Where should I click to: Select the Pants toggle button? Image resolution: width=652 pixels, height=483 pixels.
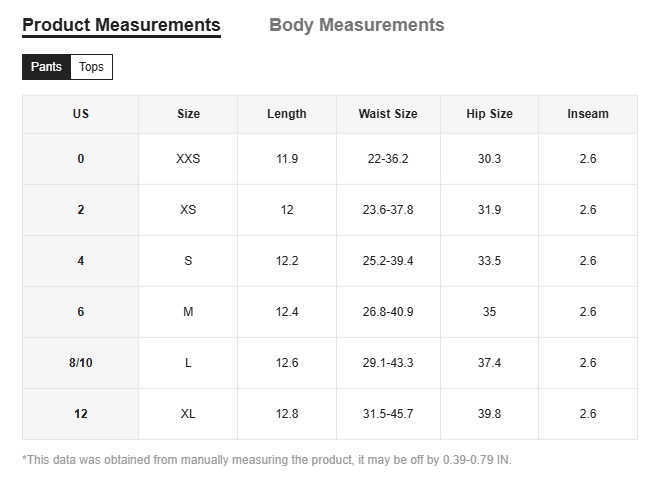46,67
